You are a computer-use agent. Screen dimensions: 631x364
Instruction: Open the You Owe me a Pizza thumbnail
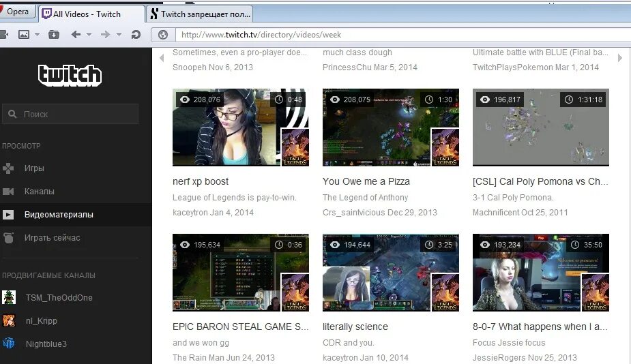(x=391, y=127)
